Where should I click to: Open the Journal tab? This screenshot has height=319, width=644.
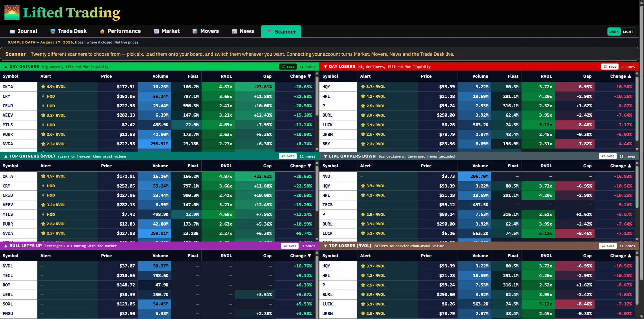[24, 31]
